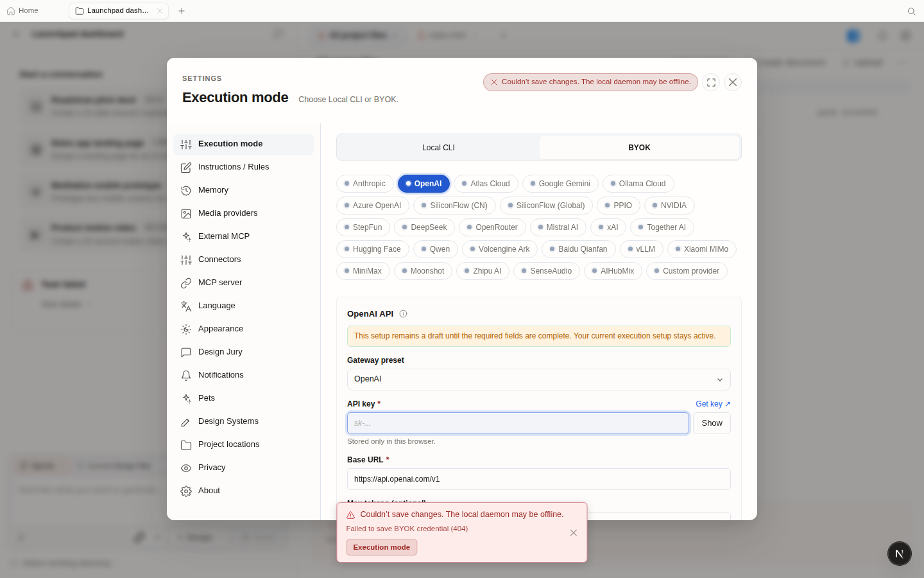Expand the settings dialog to fullscreen

tap(711, 82)
